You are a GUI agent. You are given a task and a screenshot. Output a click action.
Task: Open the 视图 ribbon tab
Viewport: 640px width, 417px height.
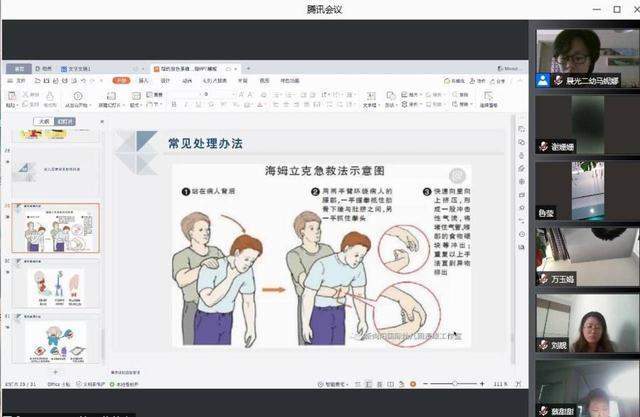click(x=264, y=81)
